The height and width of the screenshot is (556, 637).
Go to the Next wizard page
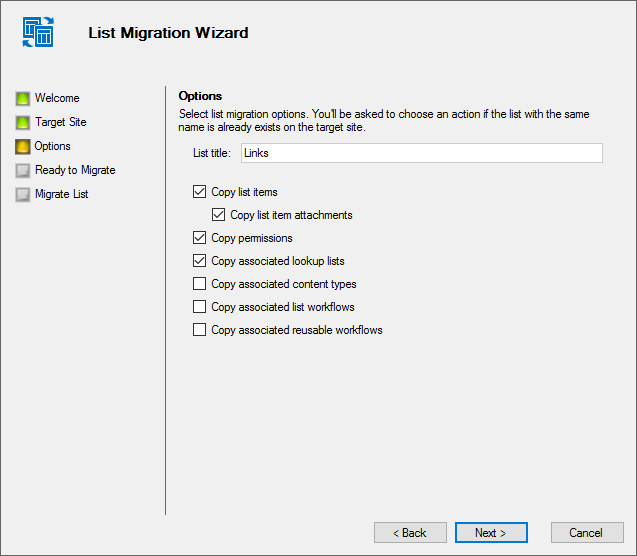click(x=491, y=532)
